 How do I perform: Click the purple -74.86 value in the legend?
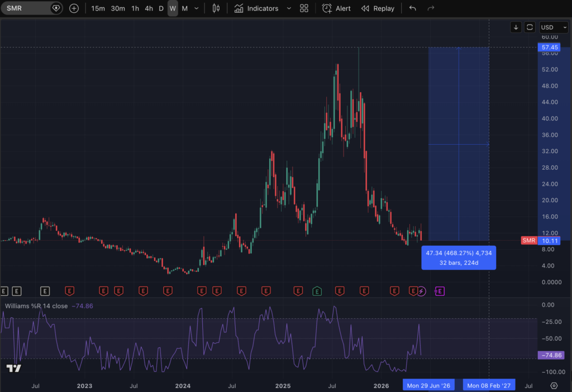point(83,306)
